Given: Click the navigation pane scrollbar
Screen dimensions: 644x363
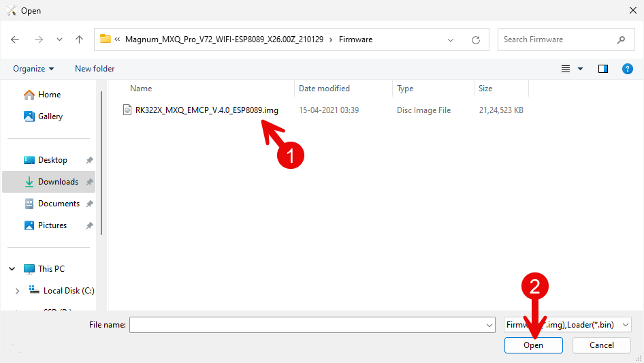Looking at the screenshot, I should [x=101, y=162].
